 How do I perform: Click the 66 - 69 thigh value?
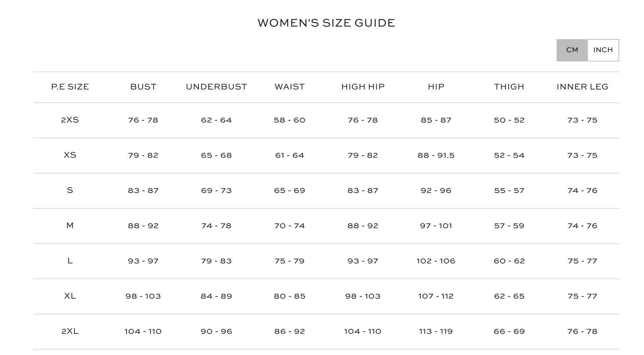(x=509, y=332)
